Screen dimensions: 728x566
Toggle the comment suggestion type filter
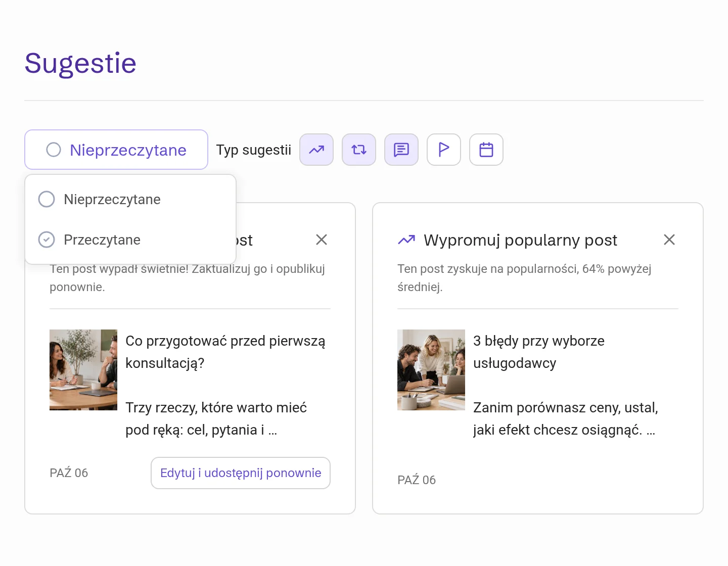click(401, 150)
